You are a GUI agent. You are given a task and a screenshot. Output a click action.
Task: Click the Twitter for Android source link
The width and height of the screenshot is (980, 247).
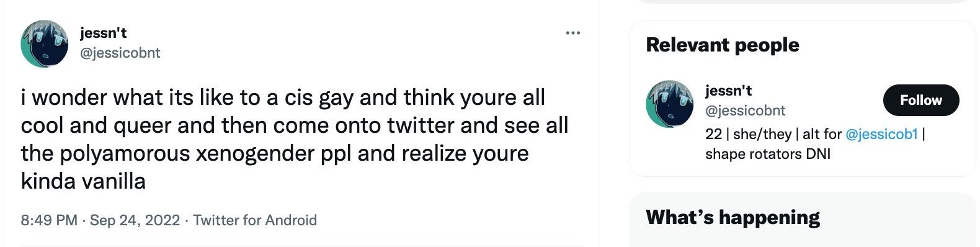pyautogui.click(x=255, y=220)
